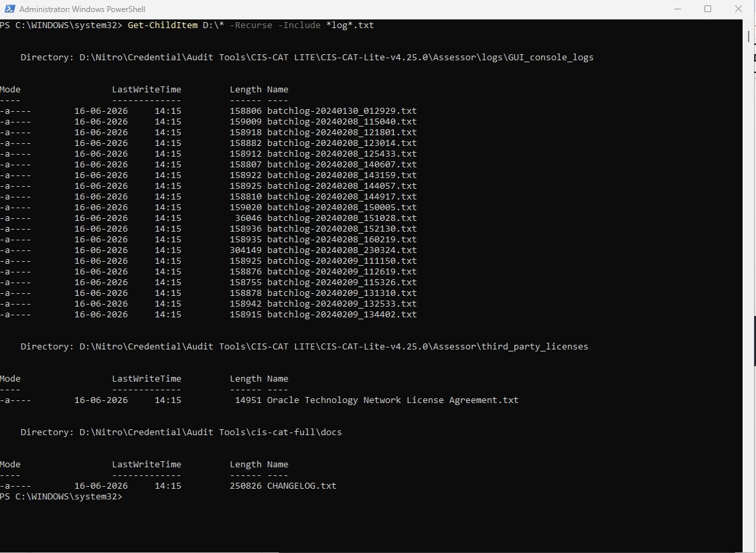756x553 pixels.
Task: Click file batchlog-20240208_140607.txt
Action: [x=342, y=165]
